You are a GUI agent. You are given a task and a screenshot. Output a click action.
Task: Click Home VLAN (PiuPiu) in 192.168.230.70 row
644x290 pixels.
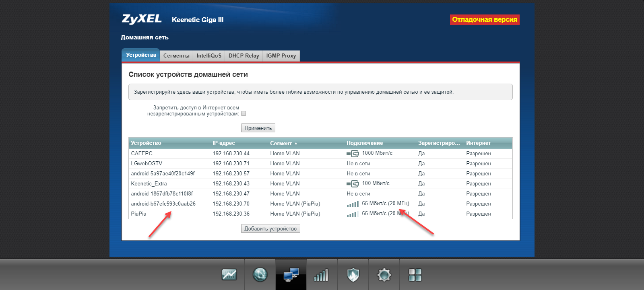point(295,204)
